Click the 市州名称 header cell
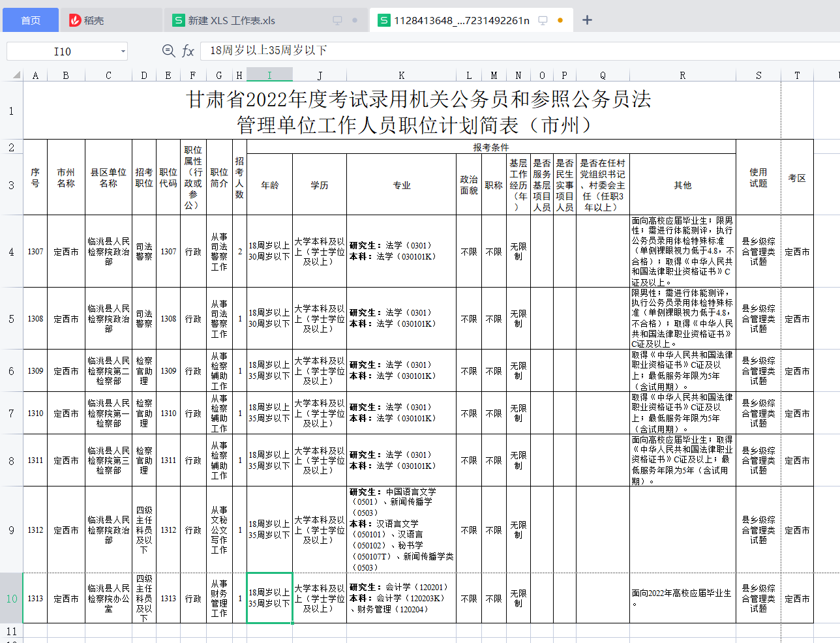840x643 pixels. click(66, 177)
